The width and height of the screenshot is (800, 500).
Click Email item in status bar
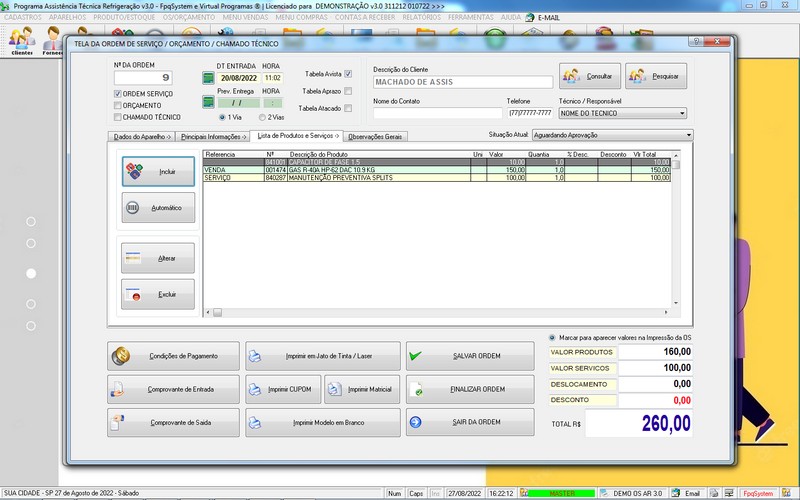coord(688,493)
